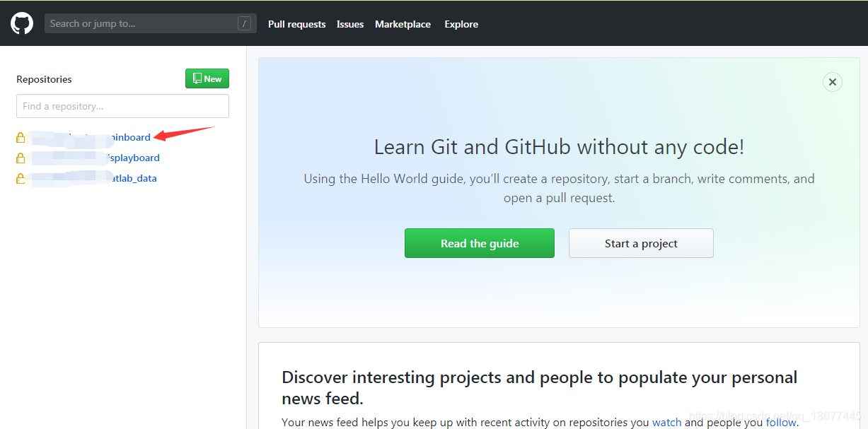The height and width of the screenshot is (429, 868).
Task: Open the repository ending in 'isplayboard'
Action: (96, 158)
